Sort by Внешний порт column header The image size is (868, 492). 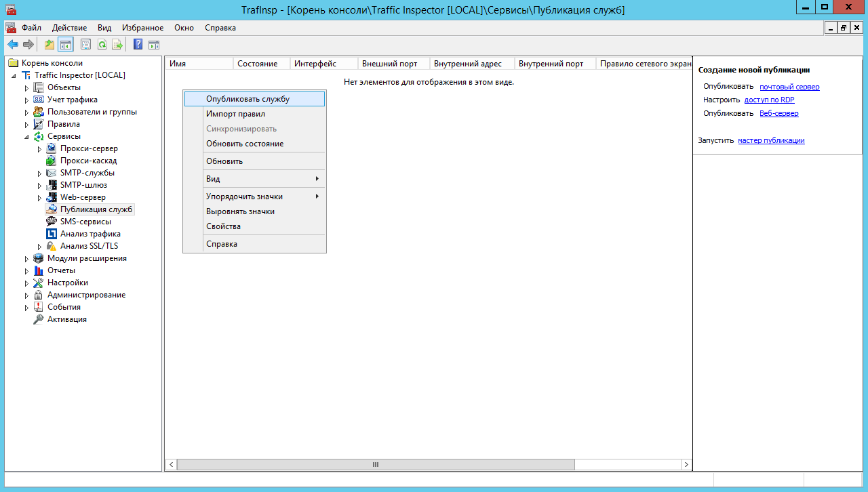click(393, 64)
